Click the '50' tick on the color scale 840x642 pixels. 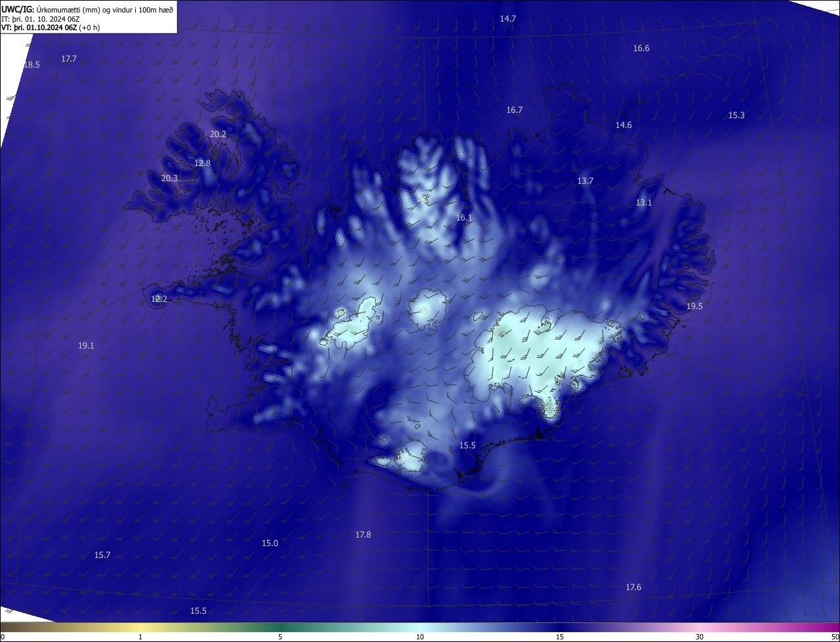coord(835,637)
